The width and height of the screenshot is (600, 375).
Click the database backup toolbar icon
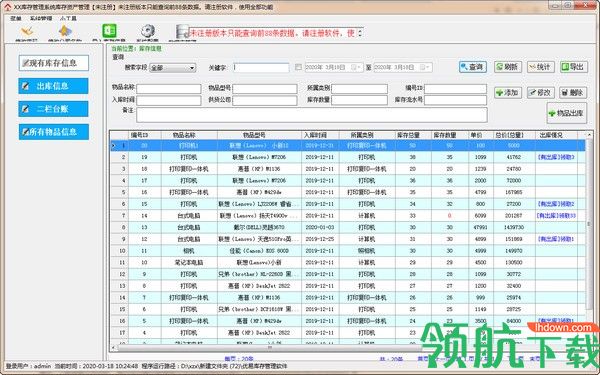[182, 32]
